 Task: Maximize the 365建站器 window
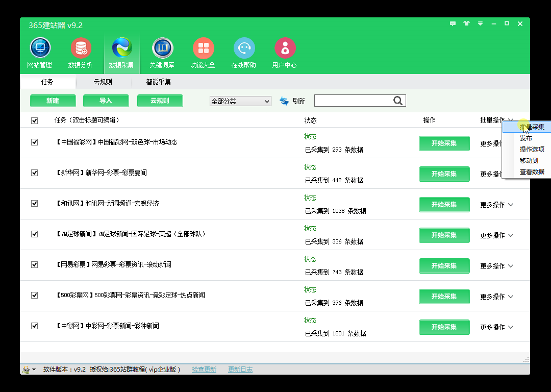coord(507,23)
